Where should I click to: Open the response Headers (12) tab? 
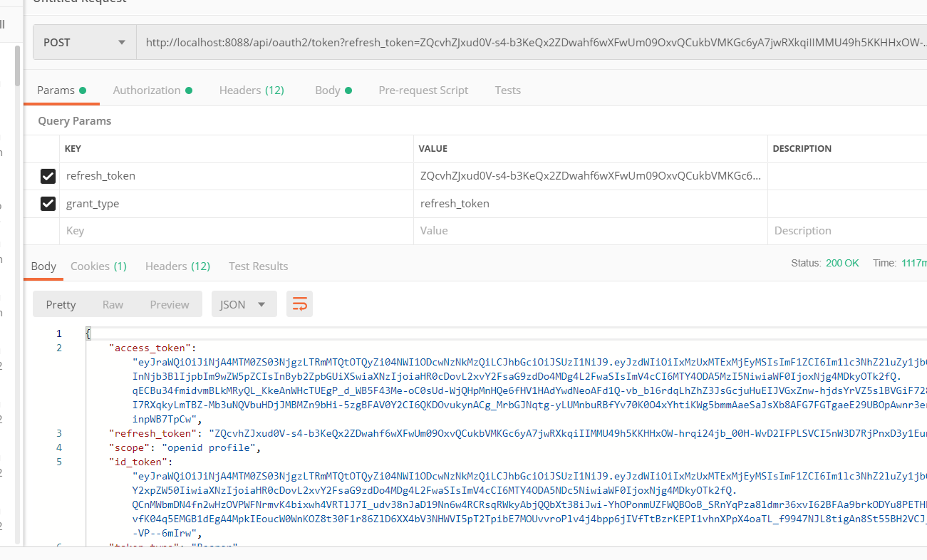pos(177,266)
